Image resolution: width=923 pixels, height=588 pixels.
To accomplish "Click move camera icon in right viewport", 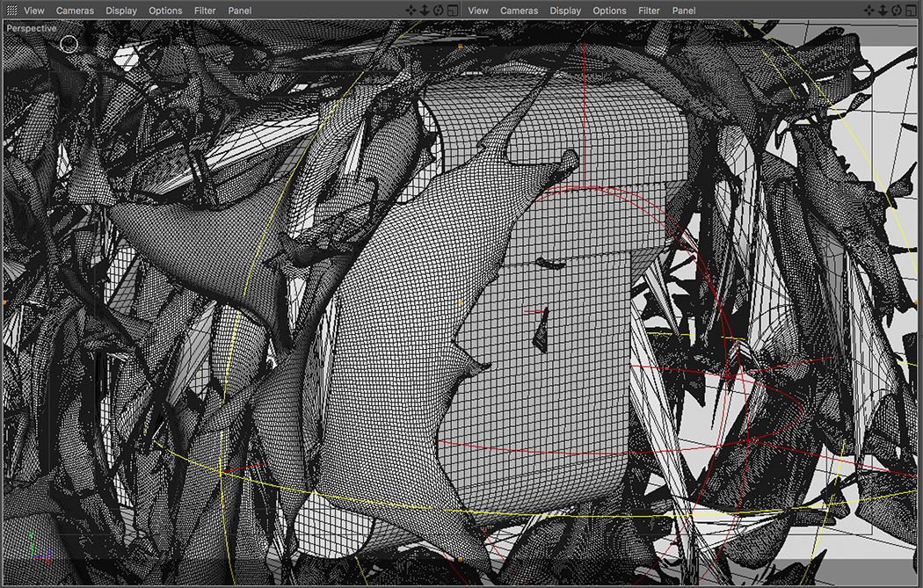I will tap(868, 10).
